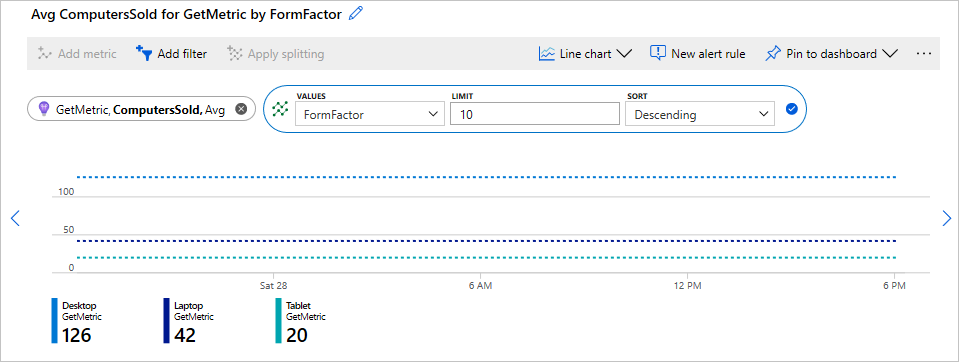The image size is (959, 362).
Task: Expand the Line chart type dropdown
Action: [x=624, y=54]
